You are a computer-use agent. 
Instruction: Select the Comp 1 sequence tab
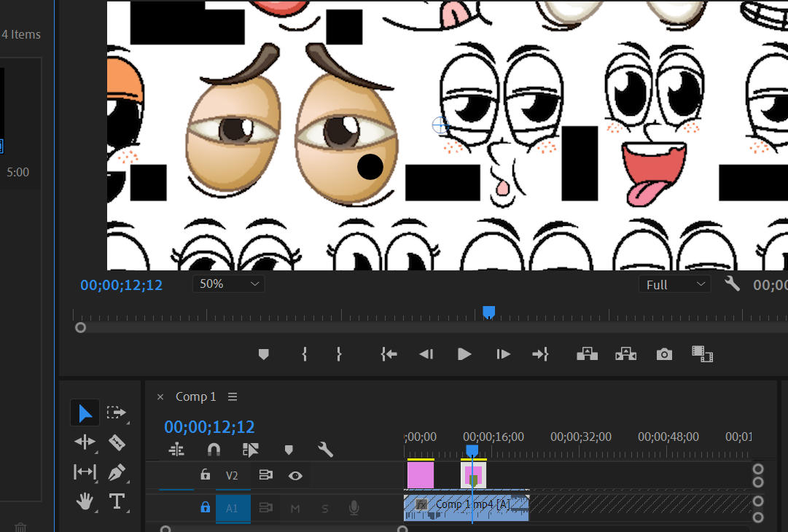coord(195,397)
